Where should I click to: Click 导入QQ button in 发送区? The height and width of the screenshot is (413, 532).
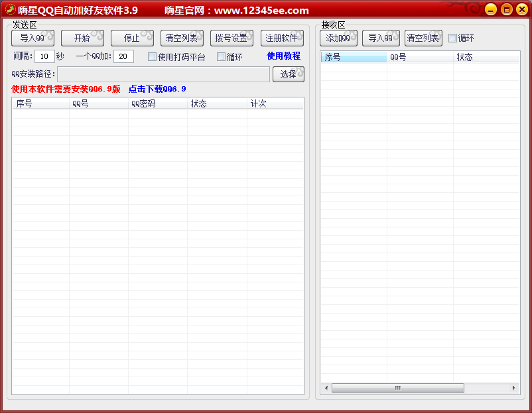pyautogui.click(x=33, y=38)
